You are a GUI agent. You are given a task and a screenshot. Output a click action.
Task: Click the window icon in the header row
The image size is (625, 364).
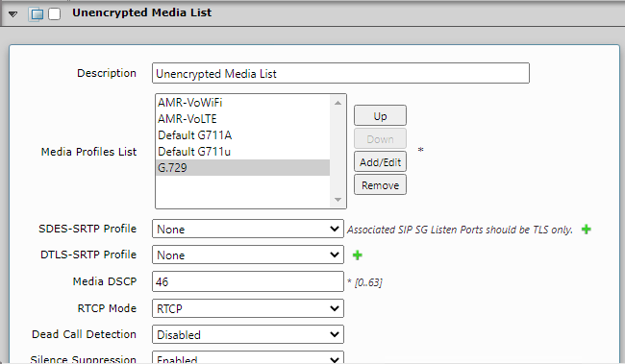[x=37, y=14]
